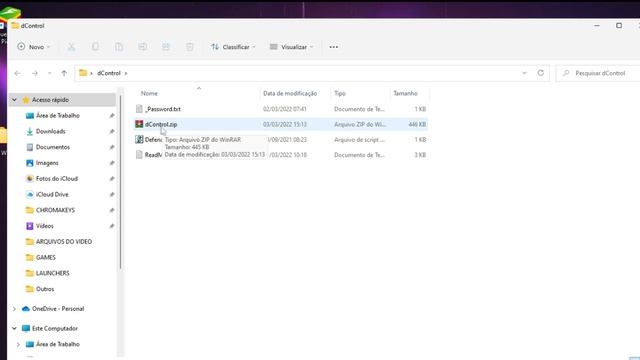This screenshot has height=360, width=640.
Task: Click the _Password.txt document icon
Action: (139, 109)
